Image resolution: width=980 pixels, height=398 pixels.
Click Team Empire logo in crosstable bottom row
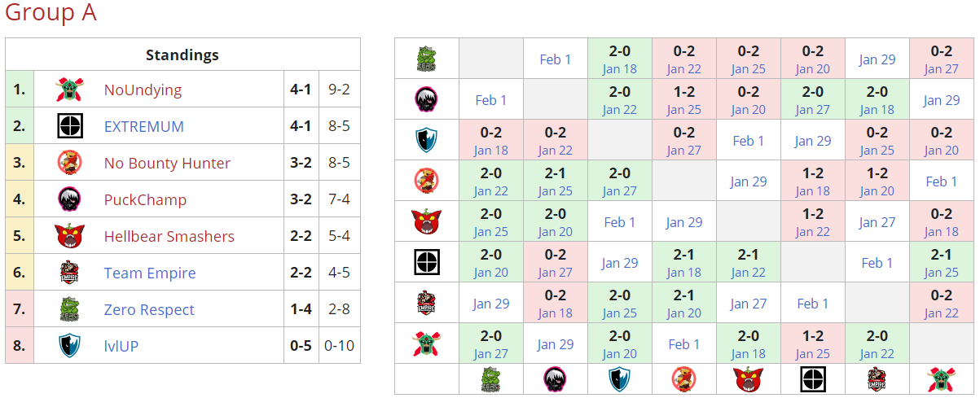point(877,379)
